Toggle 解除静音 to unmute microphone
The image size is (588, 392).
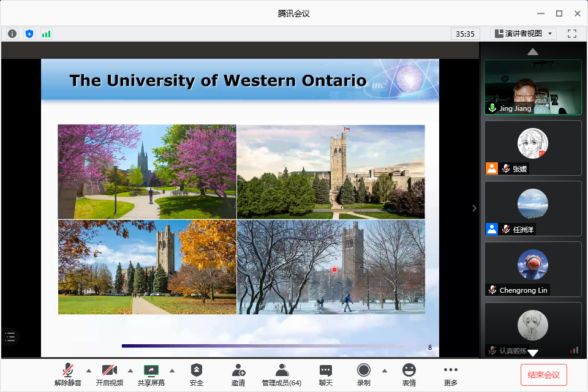[67, 374]
